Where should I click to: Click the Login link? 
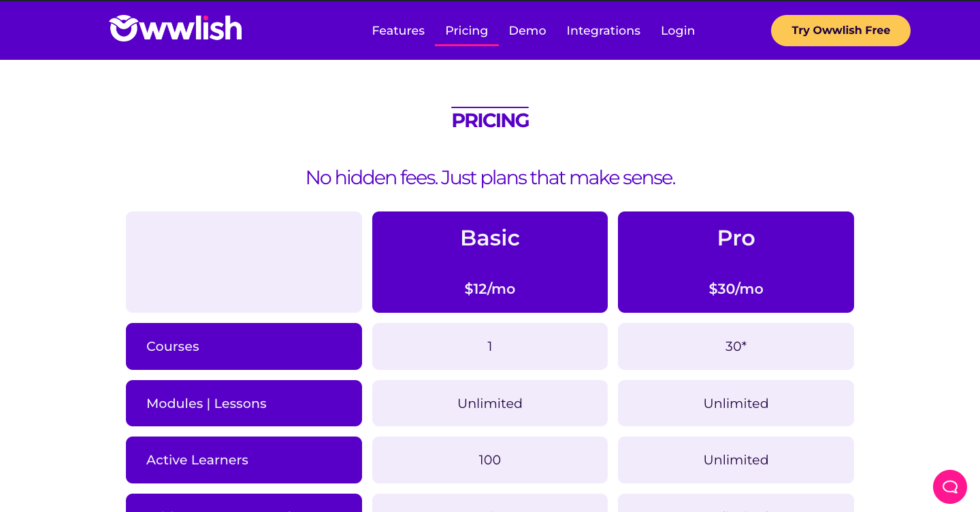click(x=678, y=31)
